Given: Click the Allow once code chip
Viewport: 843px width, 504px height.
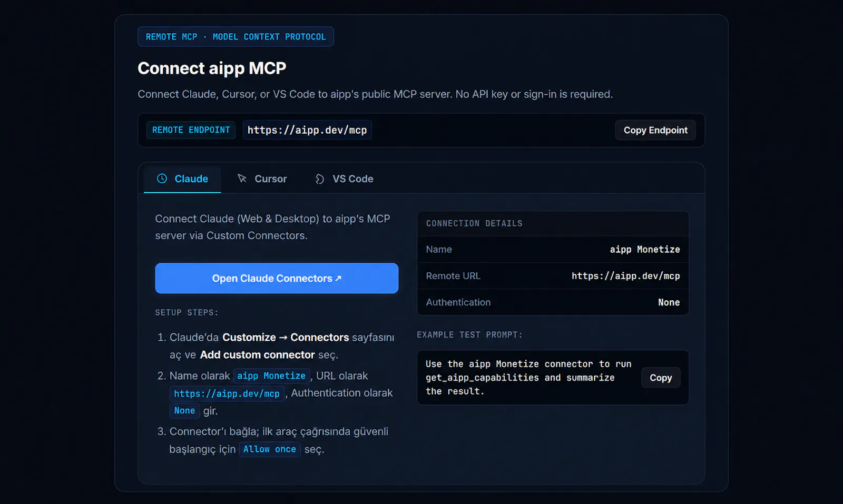Looking at the screenshot, I should point(269,449).
